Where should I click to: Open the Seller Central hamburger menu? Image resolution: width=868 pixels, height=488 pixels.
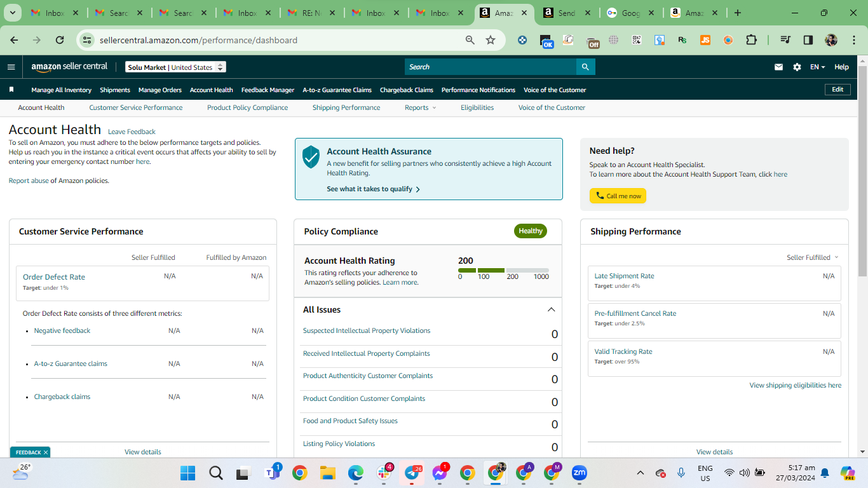click(11, 67)
